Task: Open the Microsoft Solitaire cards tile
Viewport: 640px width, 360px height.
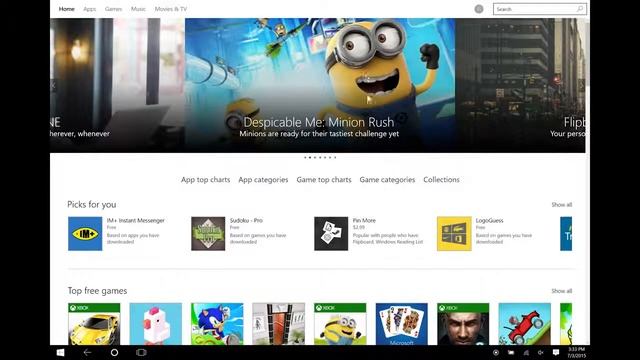Action: click(x=402, y=324)
